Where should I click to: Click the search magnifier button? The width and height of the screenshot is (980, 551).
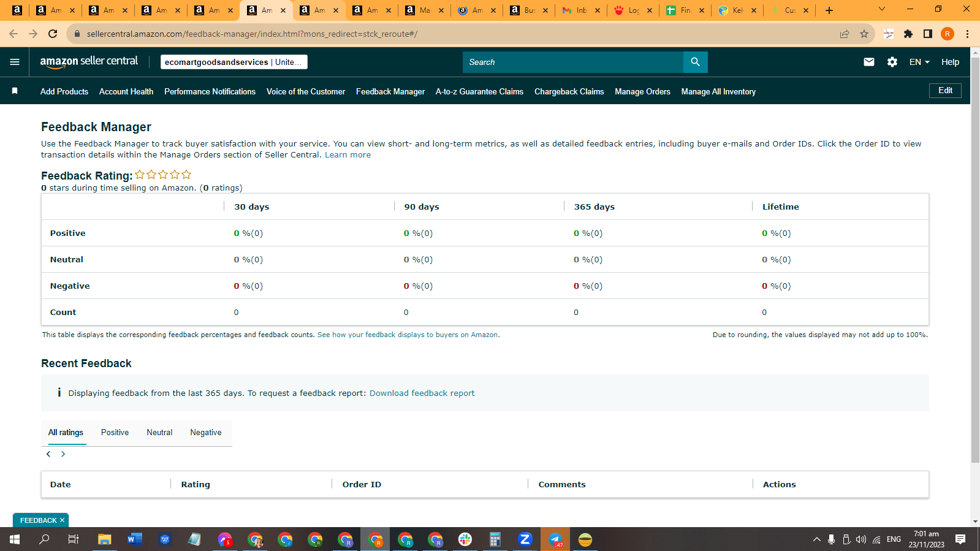pos(695,62)
